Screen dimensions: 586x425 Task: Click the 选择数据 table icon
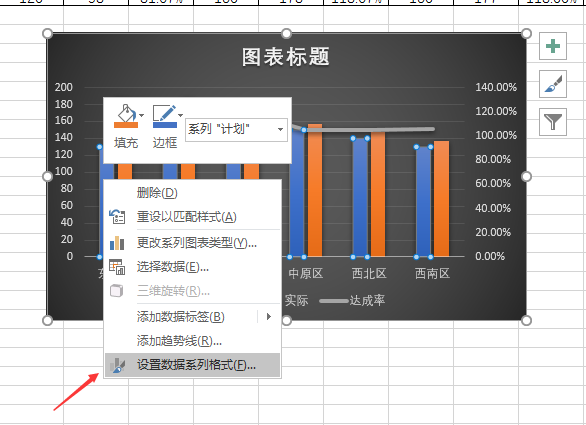point(117,267)
